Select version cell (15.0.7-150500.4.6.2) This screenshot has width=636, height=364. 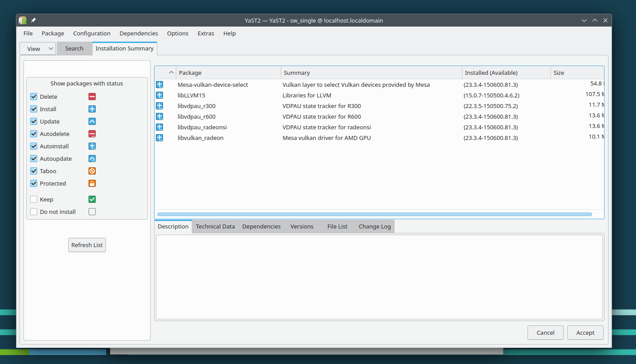[491, 95]
